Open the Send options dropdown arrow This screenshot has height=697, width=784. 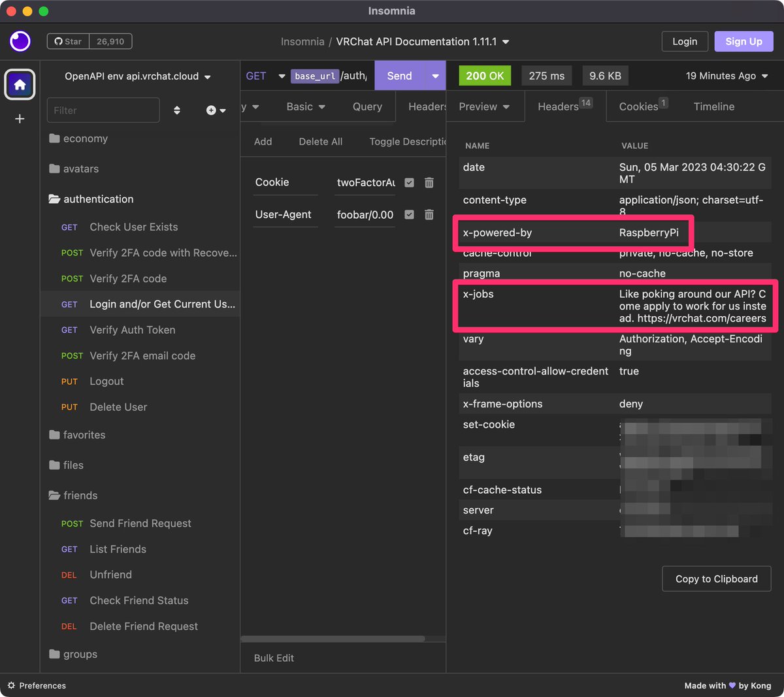pos(435,76)
